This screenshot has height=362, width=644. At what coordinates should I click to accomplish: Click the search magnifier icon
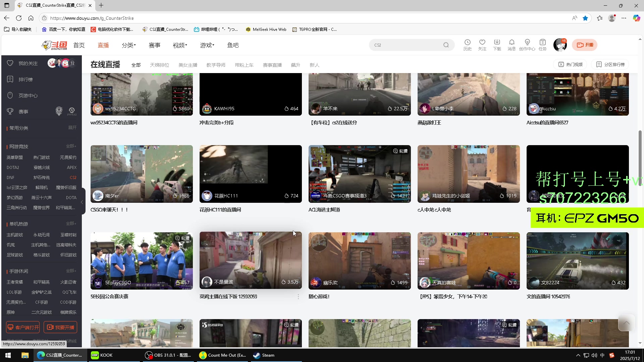[446, 45]
